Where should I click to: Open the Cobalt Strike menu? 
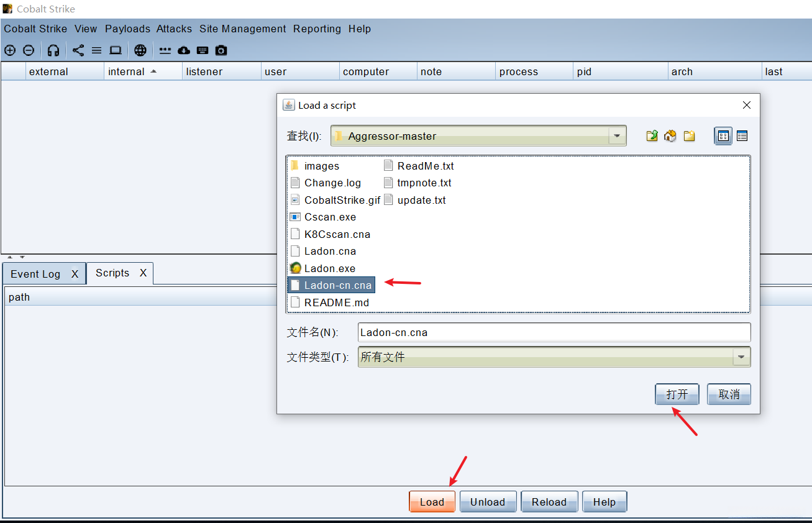click(35, 29)
